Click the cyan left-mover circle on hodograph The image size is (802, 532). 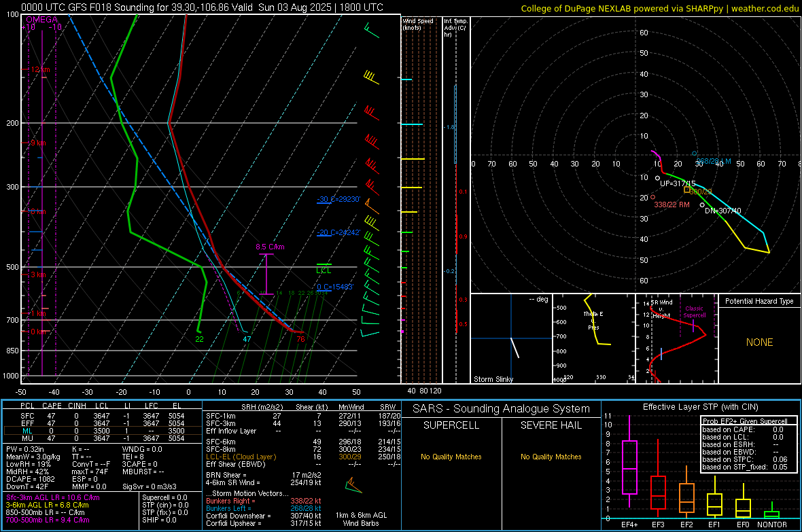coord(694,154)
